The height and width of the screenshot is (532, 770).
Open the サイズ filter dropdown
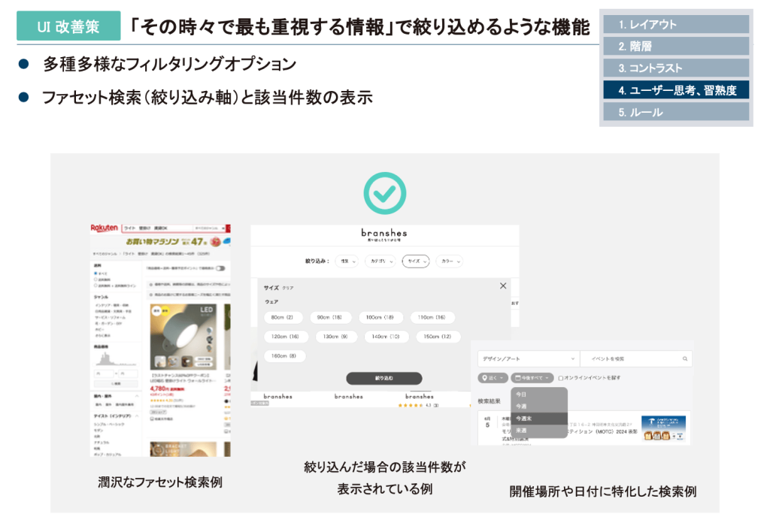coord(415,261)
